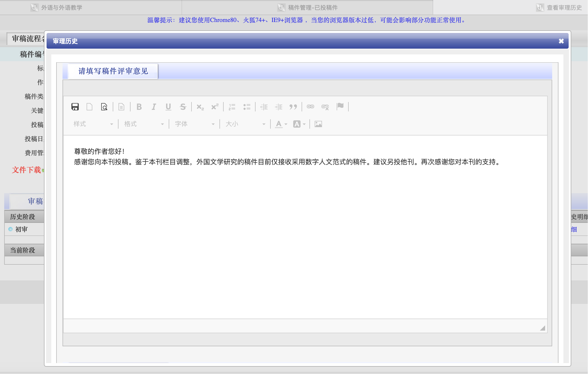Viewport: 588px width, 374px height.
Task: Apply Strikethrough formatting
Action: pos(183,107)
